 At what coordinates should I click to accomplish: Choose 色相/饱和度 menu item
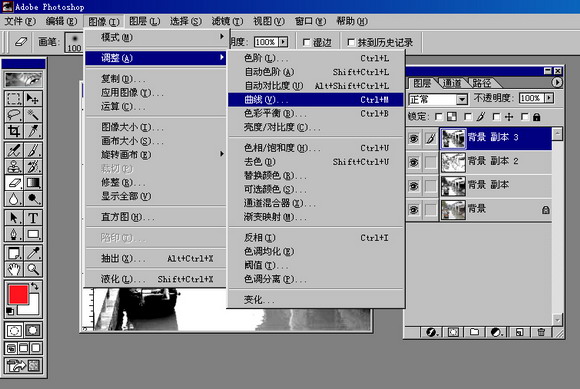tap(315, 148)
